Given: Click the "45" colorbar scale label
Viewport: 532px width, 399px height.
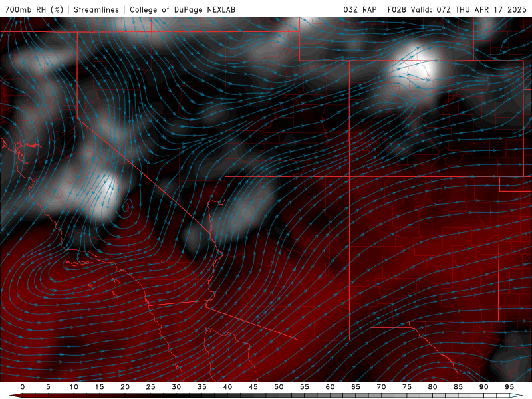Looking at the screenshot, I should pos(253,387).
